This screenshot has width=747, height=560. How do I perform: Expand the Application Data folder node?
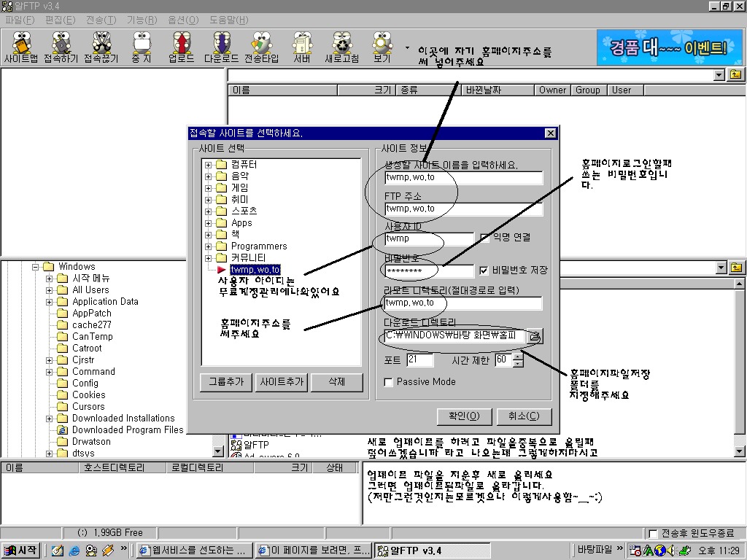coord(50,302)
